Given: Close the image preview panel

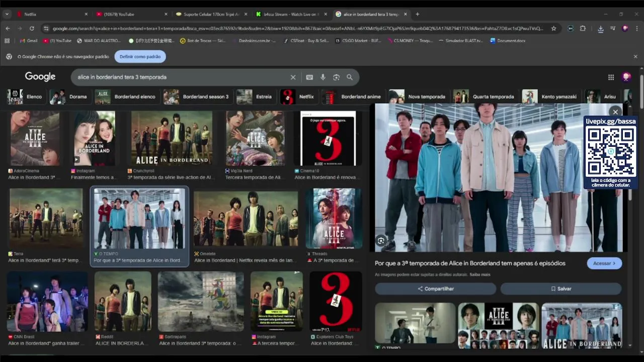Looking at the screenshot, I should pyautogui.click(x=615, y=112).
